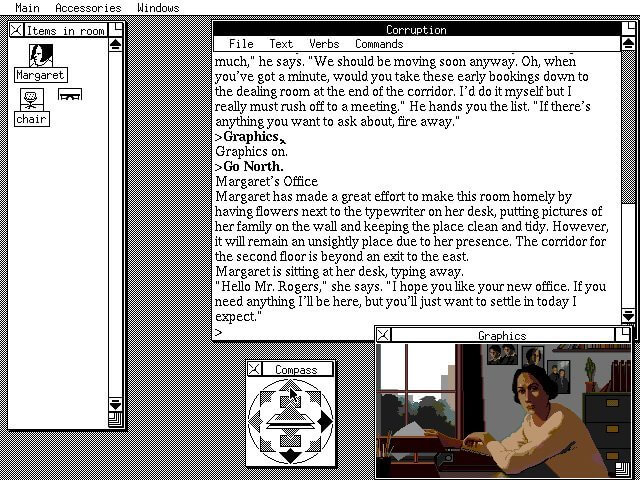Open the Text menu in Corruption window
Viewport: 640px width, 480px height.
click(281, 44)
